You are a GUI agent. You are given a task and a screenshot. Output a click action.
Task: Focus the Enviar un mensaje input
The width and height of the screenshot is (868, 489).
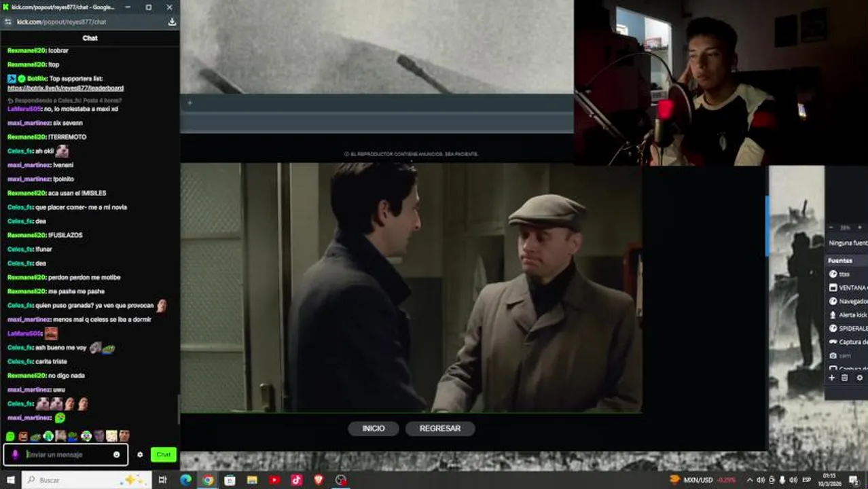[x=67, y=454]
